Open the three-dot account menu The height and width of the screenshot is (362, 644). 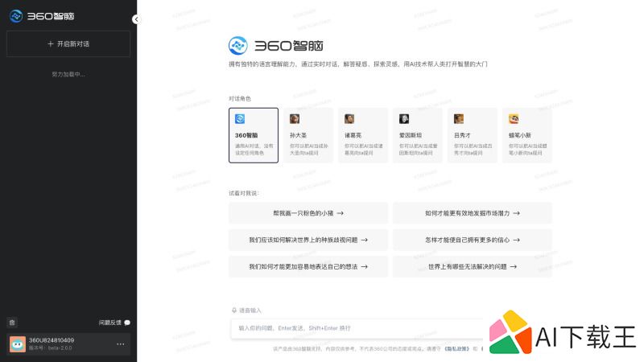(x=120, y=344)
